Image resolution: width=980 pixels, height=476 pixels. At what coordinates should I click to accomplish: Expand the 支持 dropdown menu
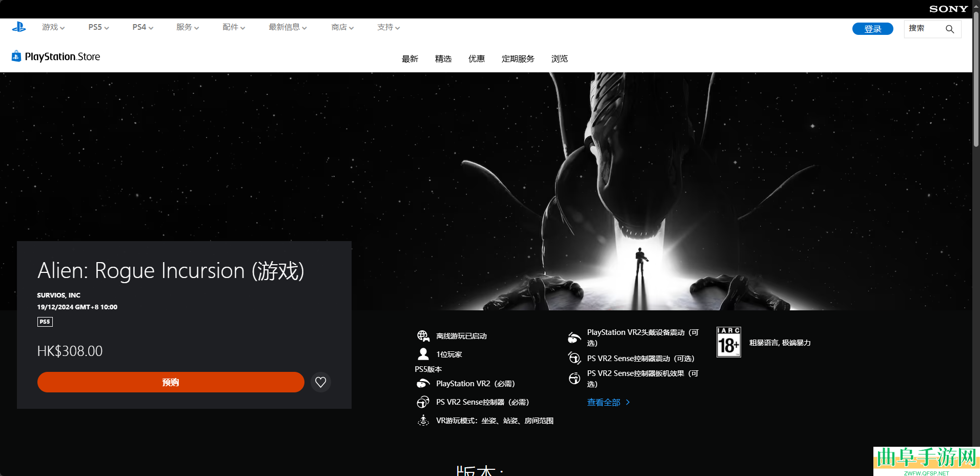[389, 27]
